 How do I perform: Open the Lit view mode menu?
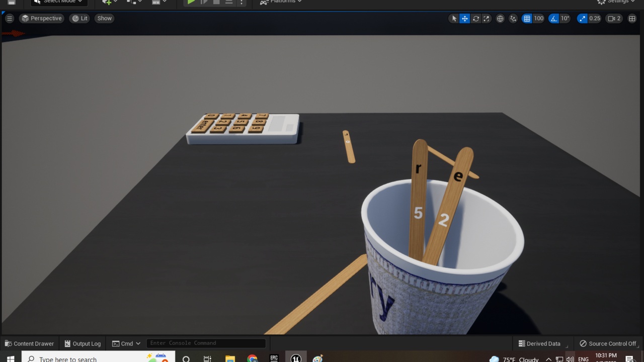pyautogui.click(x=79, y=18)
